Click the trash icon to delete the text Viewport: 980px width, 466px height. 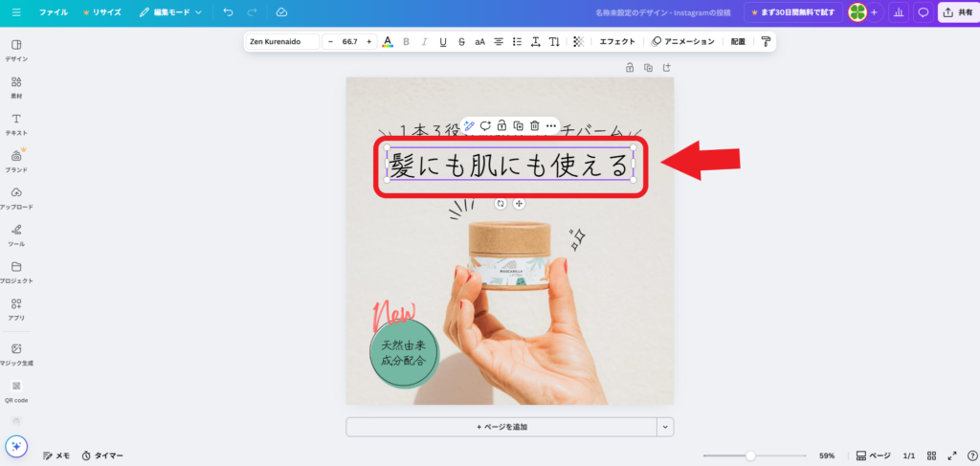click(534, 125)
